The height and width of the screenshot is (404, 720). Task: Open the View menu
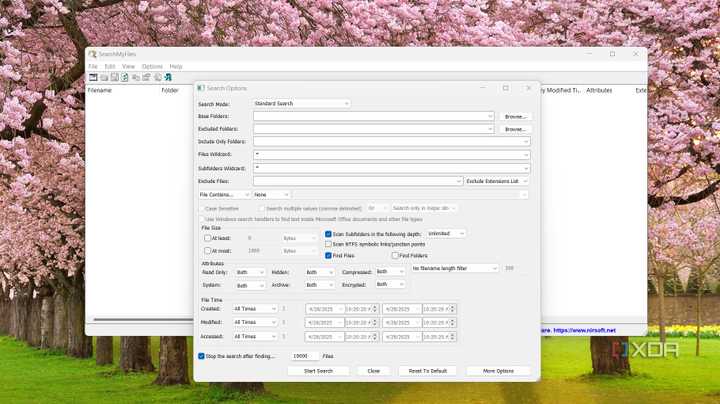128,66
